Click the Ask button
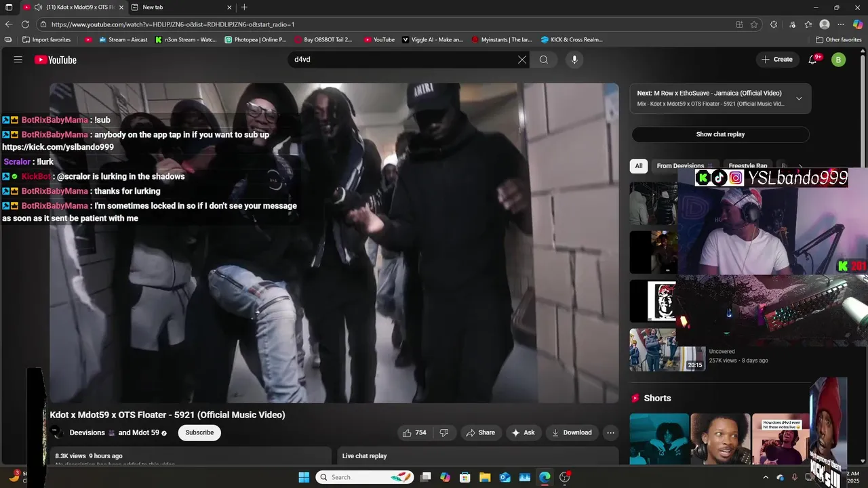This screenshot has height=488, width=868. pyautogui.click(x=523, y=432)
